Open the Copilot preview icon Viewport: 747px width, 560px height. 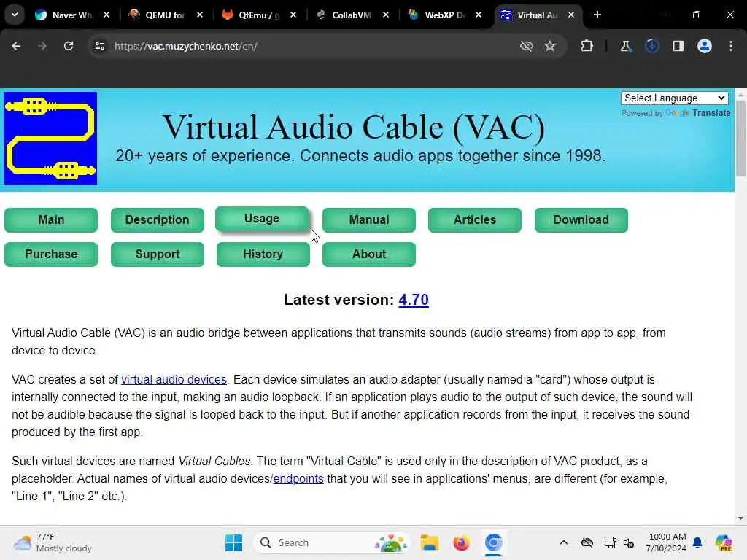pyautogui.click(x=724, y=542)
